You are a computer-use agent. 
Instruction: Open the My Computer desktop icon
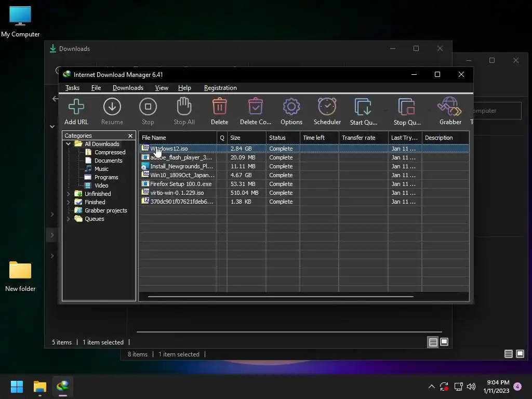20,21
